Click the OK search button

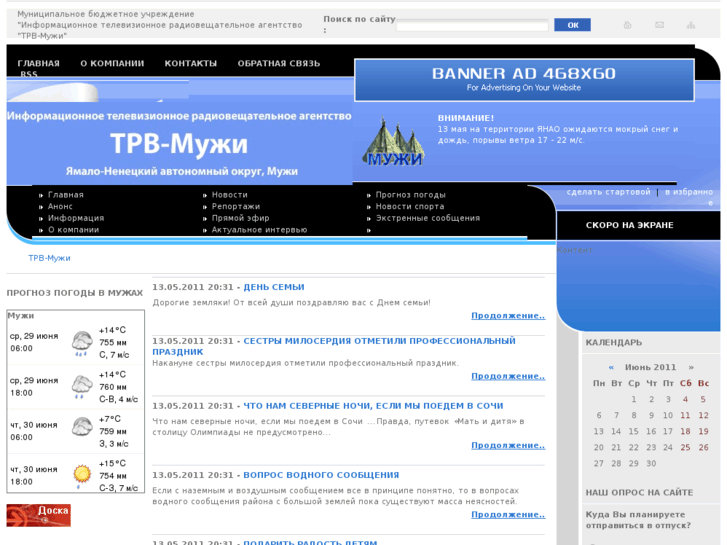pos(572,25)
